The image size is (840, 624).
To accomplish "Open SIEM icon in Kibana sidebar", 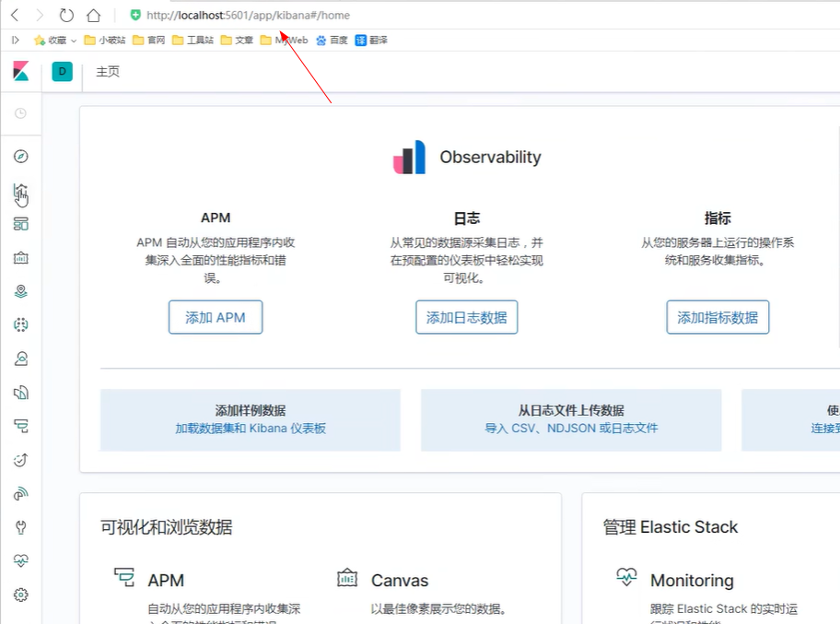I will coord(20,494).
